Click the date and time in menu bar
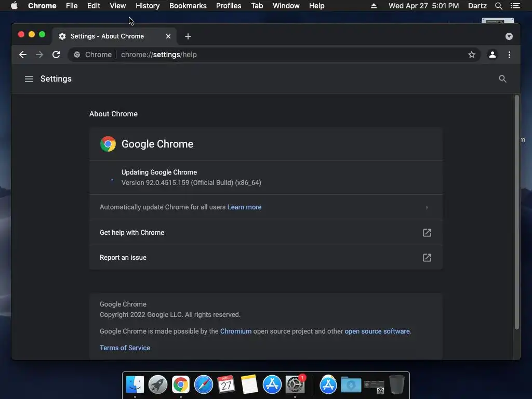The height and width of the screenshot is (399, 532). coord(424,6)
